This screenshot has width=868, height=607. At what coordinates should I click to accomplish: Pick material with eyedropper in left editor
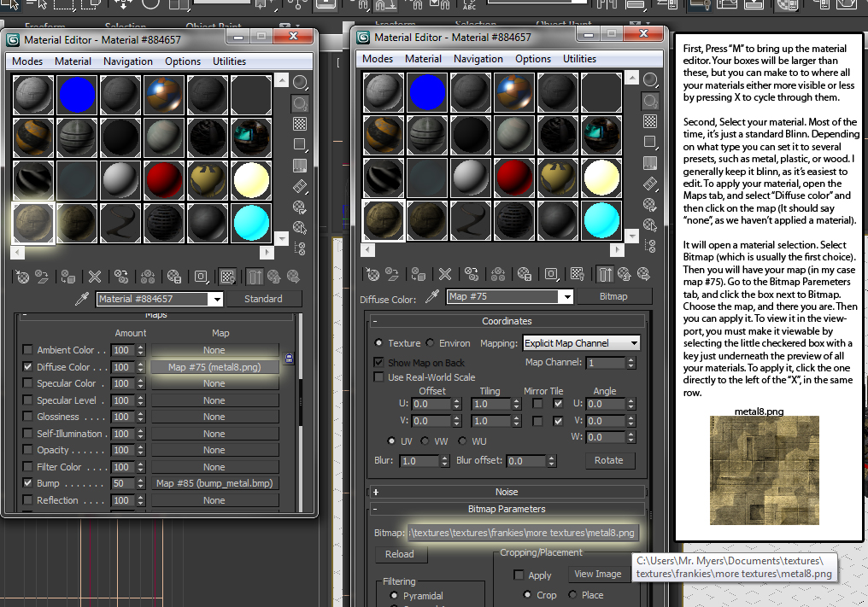82,300
